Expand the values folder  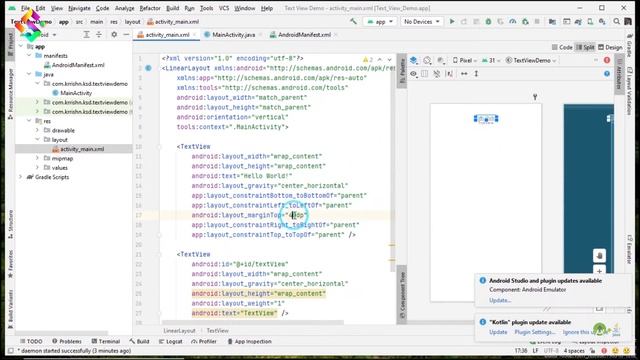(37, 167)
